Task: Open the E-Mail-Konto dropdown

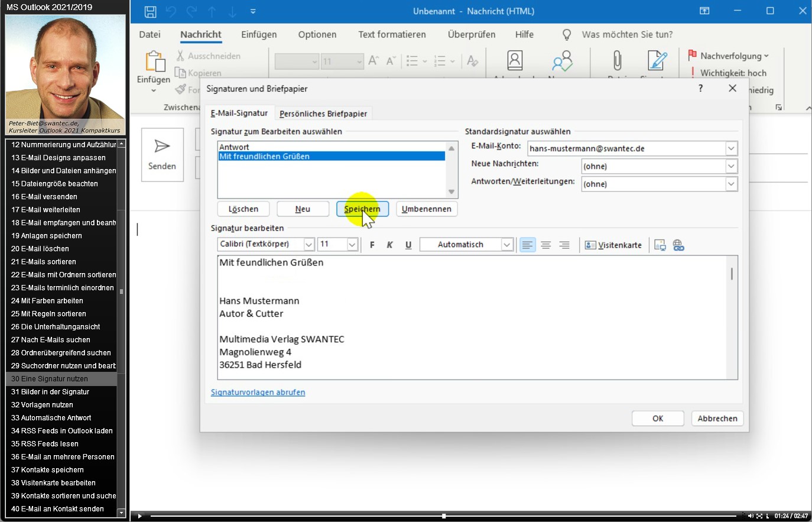Action: click(731, 148)
